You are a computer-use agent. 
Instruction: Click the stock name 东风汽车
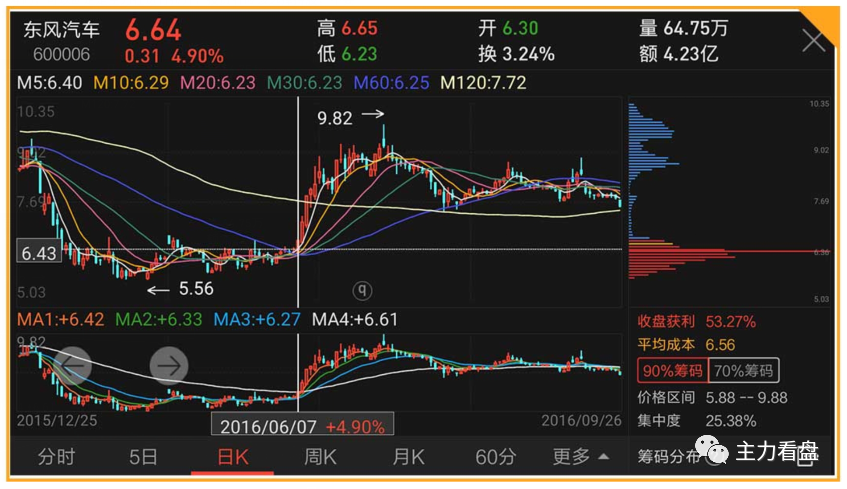click(61, 30)
